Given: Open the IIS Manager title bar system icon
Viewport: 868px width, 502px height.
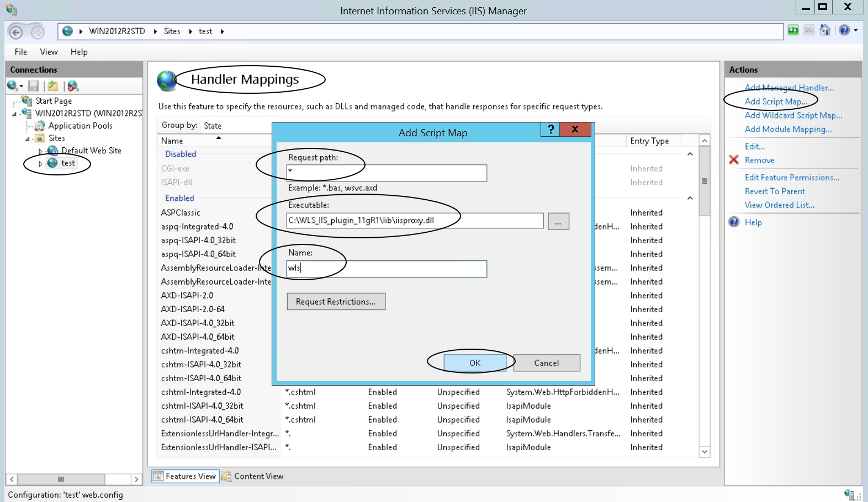Looking at the screenshot, I should point(11,10).
